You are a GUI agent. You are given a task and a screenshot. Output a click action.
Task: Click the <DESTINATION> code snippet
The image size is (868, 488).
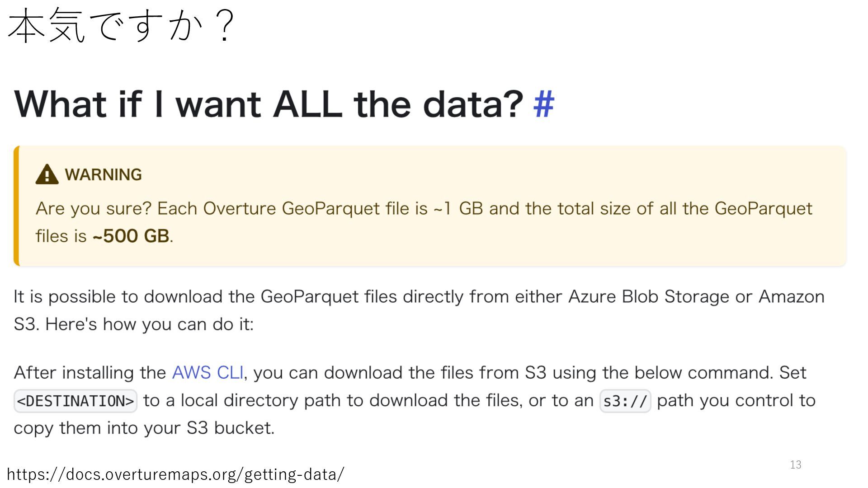pos(75,401)
